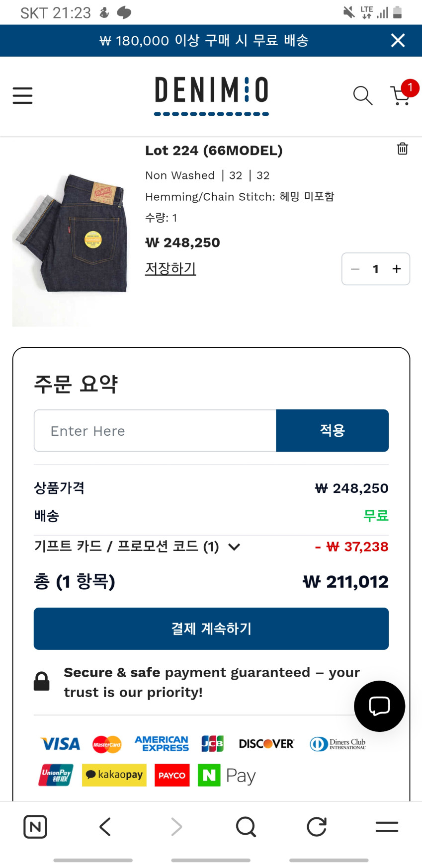Tap the browser back arrow

(x=105, y=827)
